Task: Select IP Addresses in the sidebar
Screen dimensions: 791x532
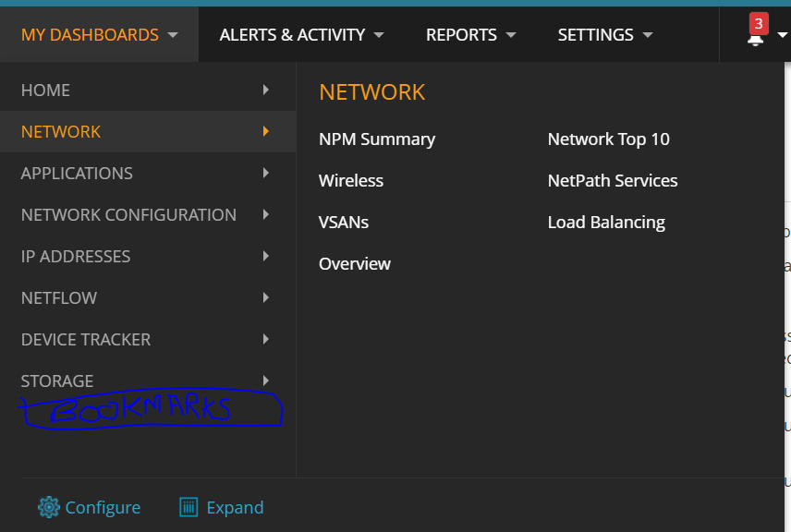Action: coord(148,256)
